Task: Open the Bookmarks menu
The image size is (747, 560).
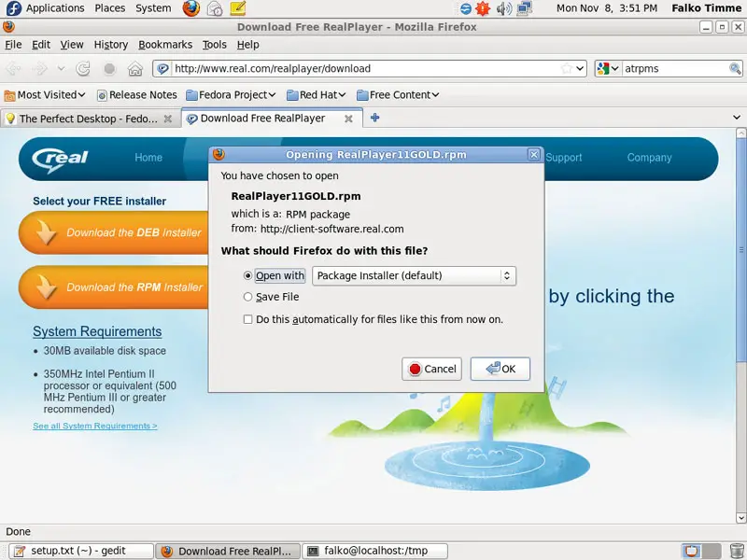Action: 165,44
